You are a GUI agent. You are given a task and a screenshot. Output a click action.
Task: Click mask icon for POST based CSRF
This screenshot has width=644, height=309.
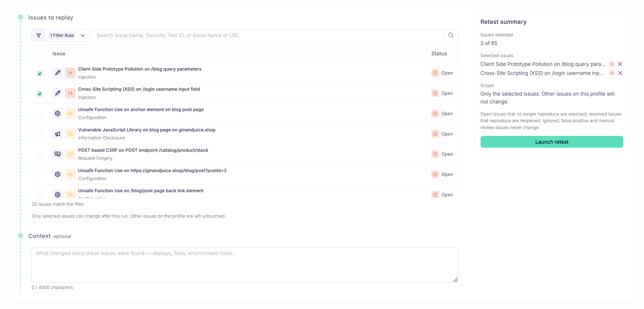(57, 154)
